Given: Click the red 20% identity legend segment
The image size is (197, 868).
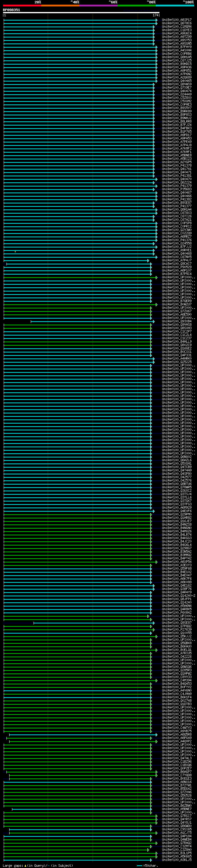Looking at the screenshot, I should (22, 6).
